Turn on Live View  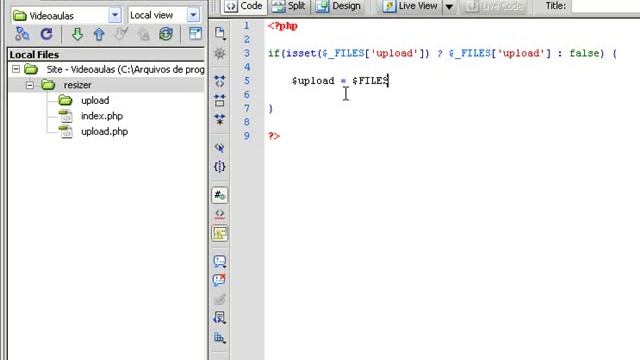(411, 6)
